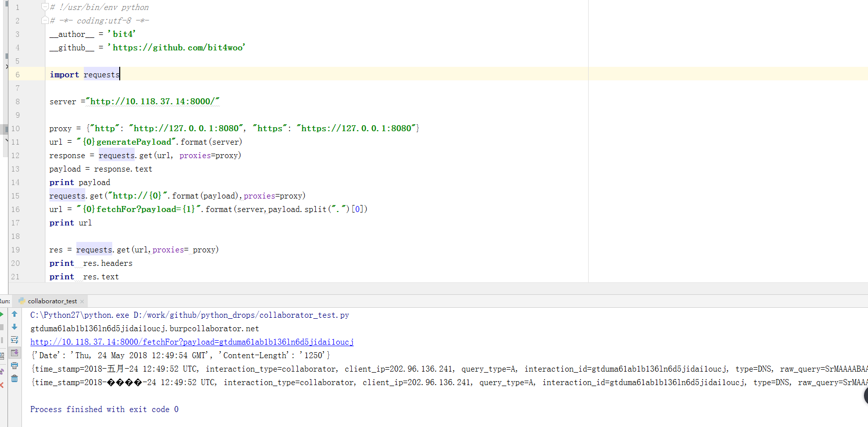Toggle soft-wrap for the console output
Viewport: 868px width, 427px height.
click(x=14, y=340)
